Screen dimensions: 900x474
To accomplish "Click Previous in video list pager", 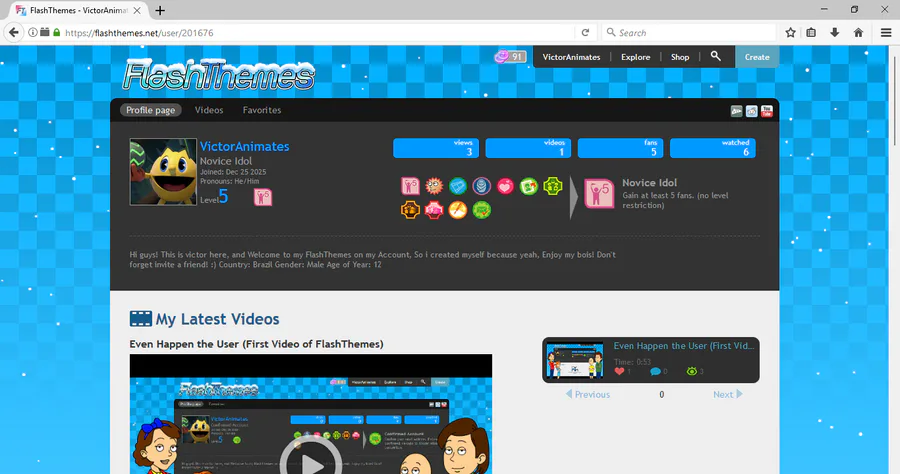I will coord(588,394).
